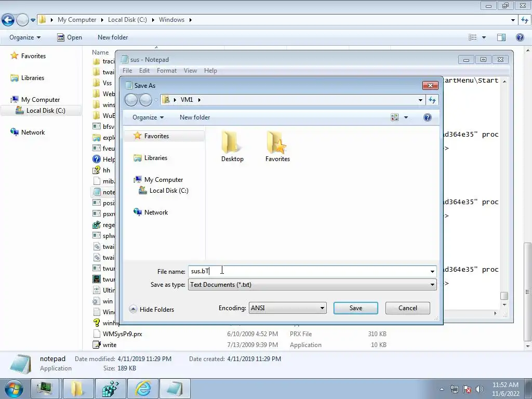Open the Format menu in Notepad
The width and height of the screenshot is (532, 399).
click(167, 71)
